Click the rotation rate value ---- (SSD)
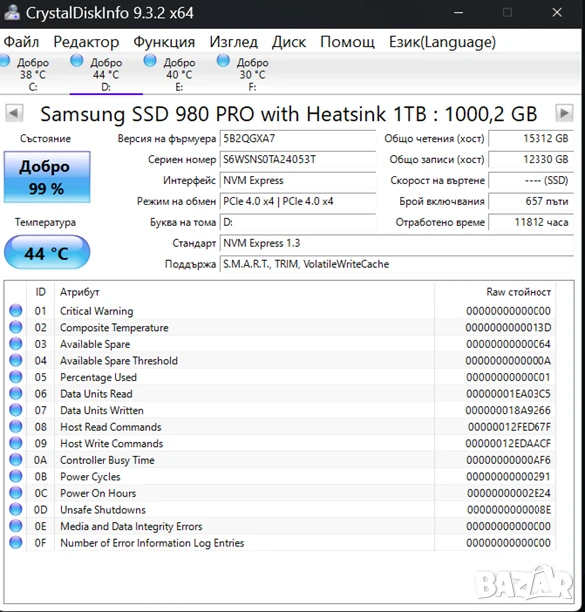The width and height of the screenshot is (585, 612). (531, 181)
